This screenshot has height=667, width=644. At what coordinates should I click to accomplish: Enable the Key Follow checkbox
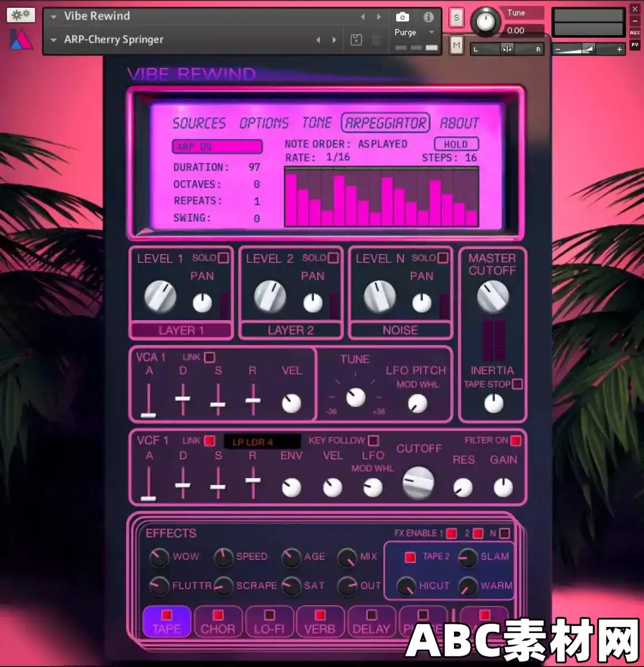coord(373,441)
